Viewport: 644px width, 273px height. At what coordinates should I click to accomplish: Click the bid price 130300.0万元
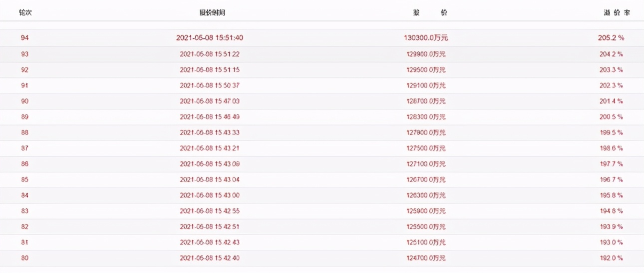pyautogui.click(x=423, y=38)
